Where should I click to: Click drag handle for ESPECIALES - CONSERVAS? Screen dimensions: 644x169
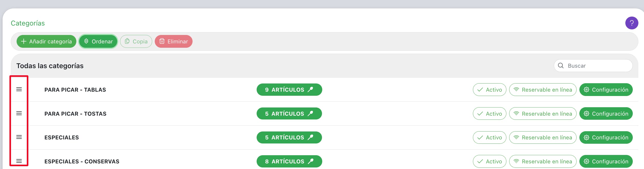19,161
